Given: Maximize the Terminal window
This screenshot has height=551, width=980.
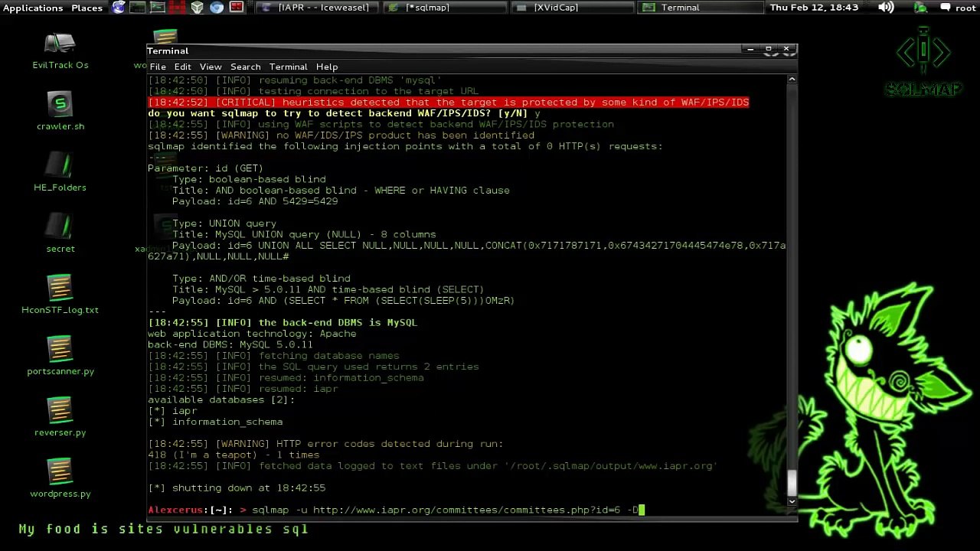Looking at the screenshot, I should tap(768, 49).
